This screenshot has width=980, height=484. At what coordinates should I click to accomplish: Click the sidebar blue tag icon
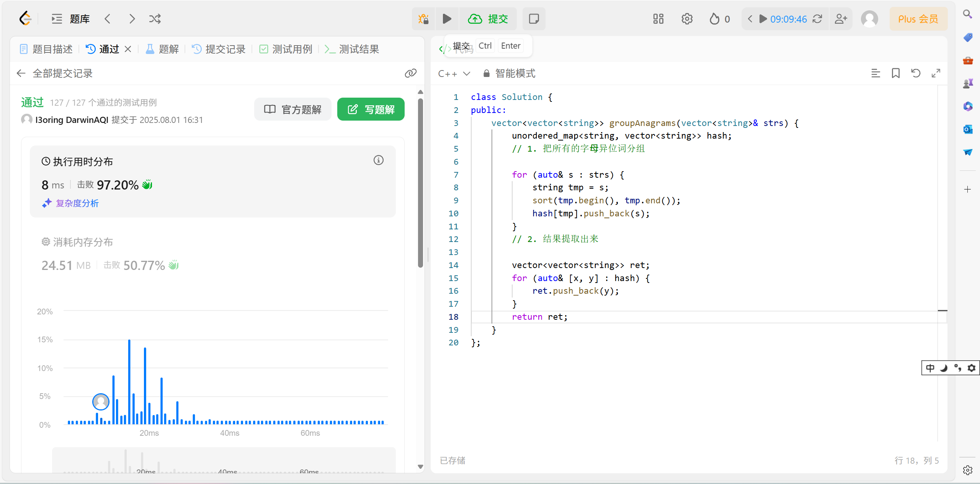tap(968, 37)
